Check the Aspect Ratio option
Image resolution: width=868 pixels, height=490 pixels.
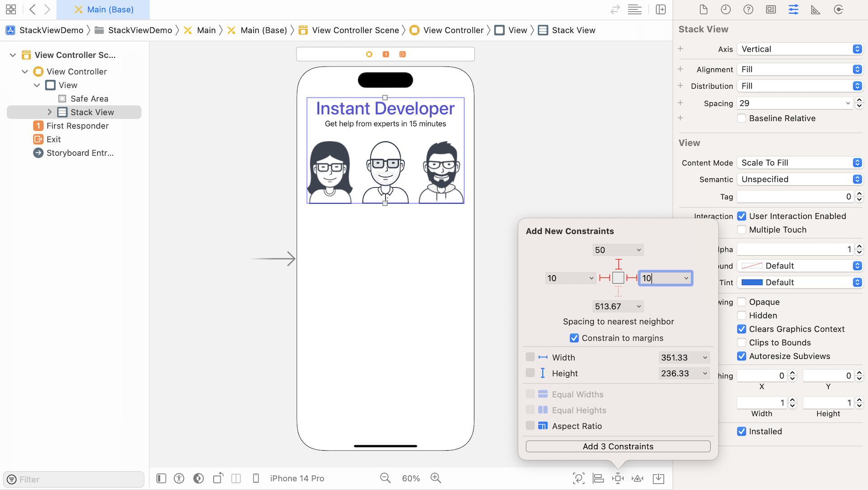click(x=530, y=426)
